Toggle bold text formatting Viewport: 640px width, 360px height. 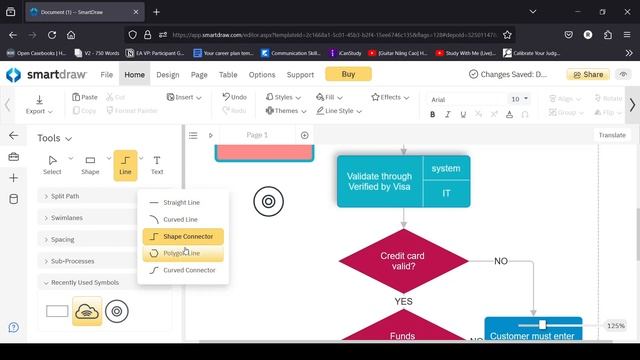coord(433,115)
